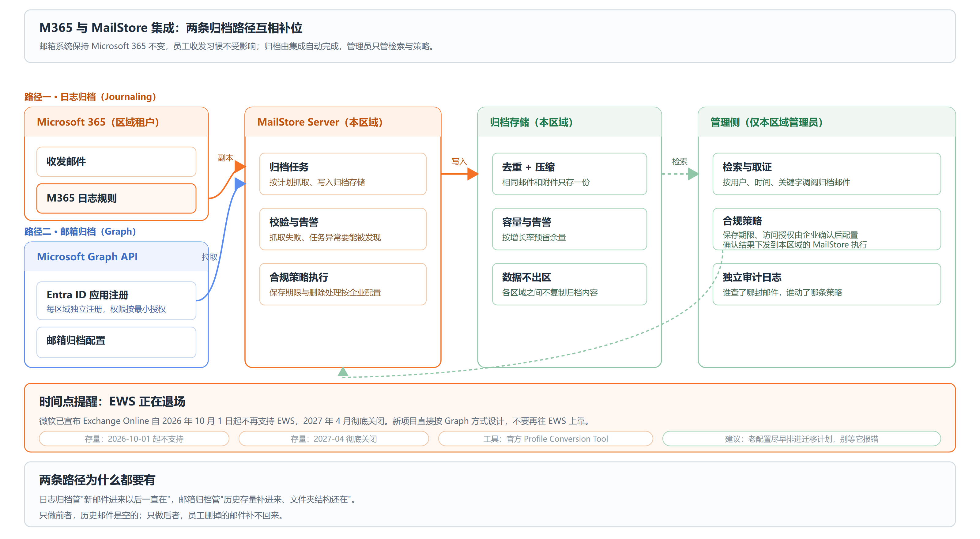The height and width of the screenshot is (539, 980).
Task: Click the 存量：2026-10-01 起不支持 pill
Action: click(134, 439)
